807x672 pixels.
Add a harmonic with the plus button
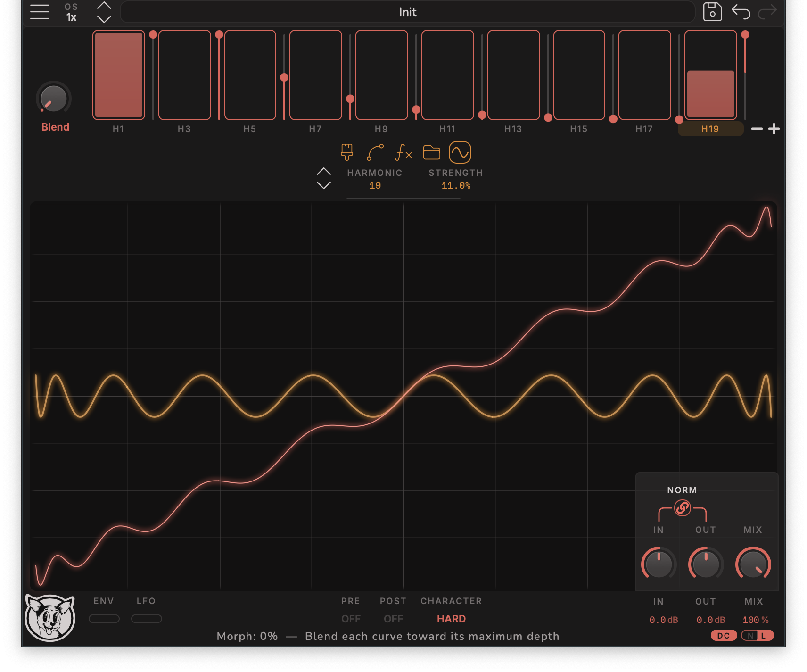[x=774, y=129]
